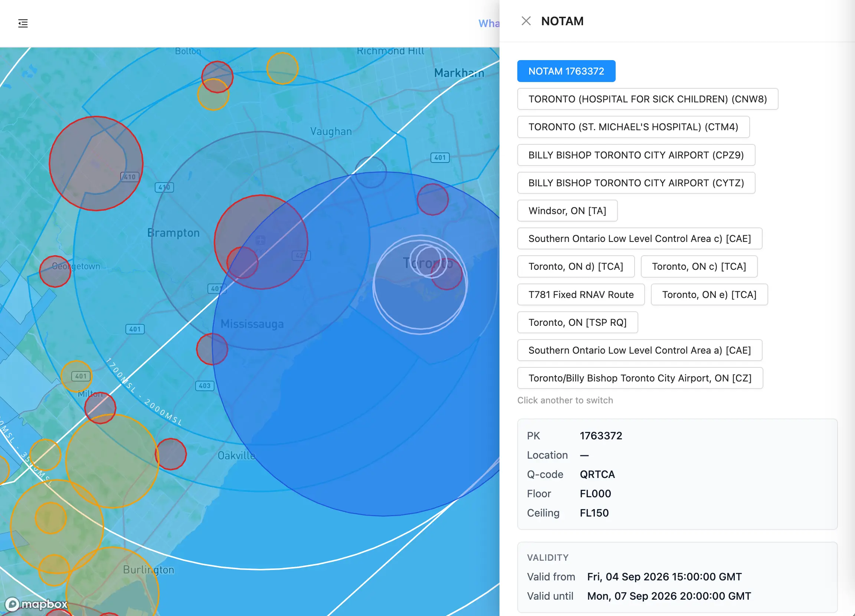This screenshot has height=616, width=855.
Task: Close the NOTAM panel
Action: (526, 21)
